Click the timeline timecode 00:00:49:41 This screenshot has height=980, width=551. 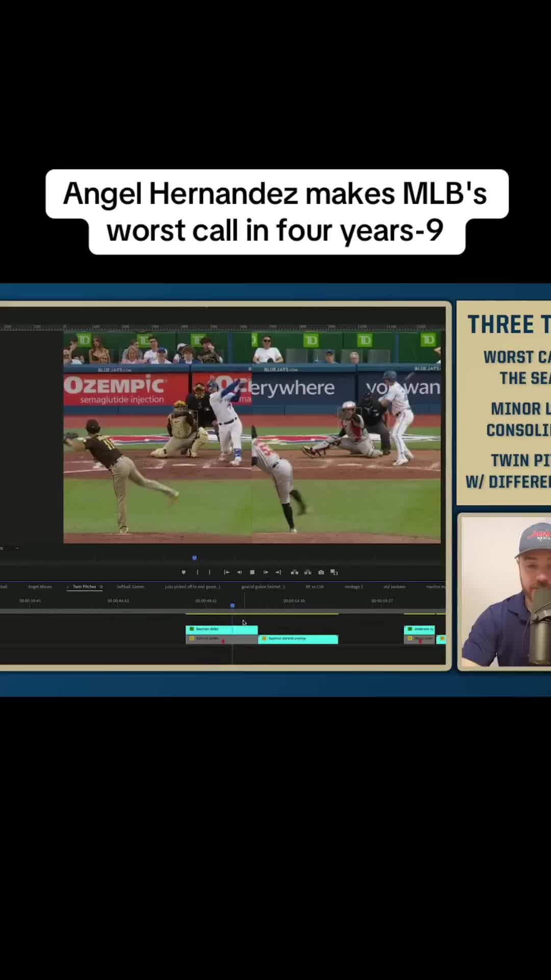pyautogui.click(x=206, y=601)
